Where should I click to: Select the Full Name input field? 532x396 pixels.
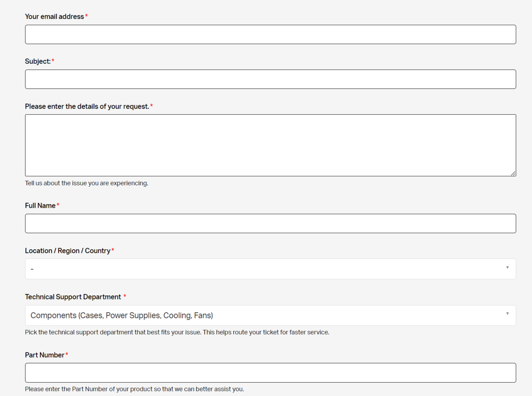click(x=270, y=223)
